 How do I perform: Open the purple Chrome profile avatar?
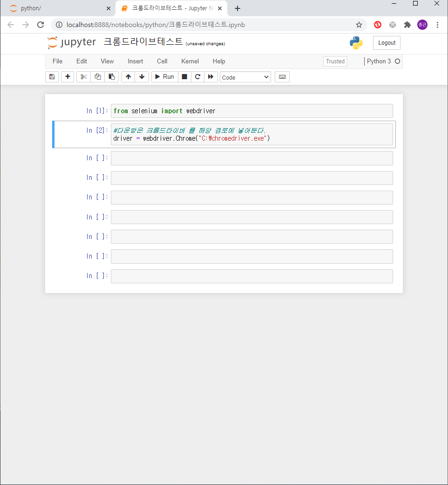422,25
